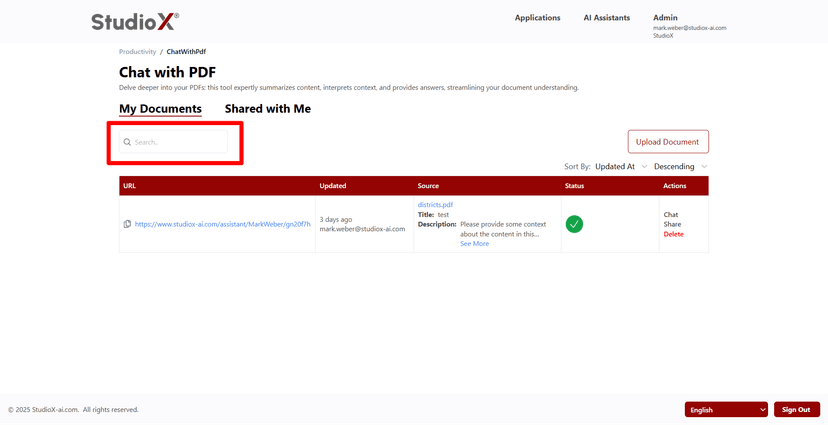Viewport: 828px width, 425px height.
Task: Open the districts.pdf source link
Action: point(435,205)
